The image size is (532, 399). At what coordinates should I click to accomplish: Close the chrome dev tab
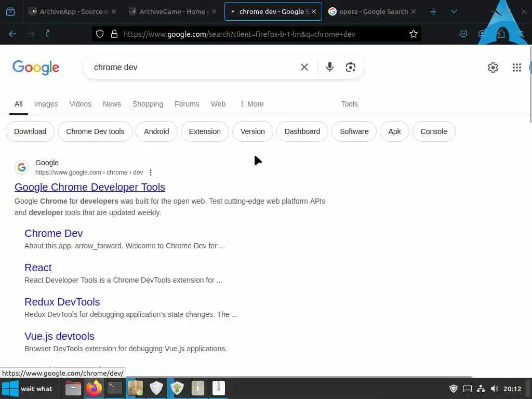314,11
